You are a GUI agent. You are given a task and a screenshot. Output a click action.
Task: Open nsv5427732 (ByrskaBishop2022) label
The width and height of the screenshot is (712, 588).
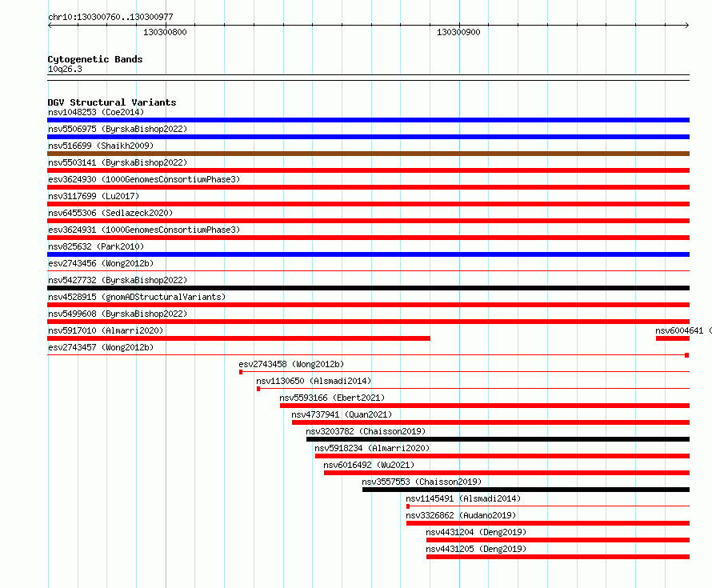pyautogui.click(x=118, y=280)
